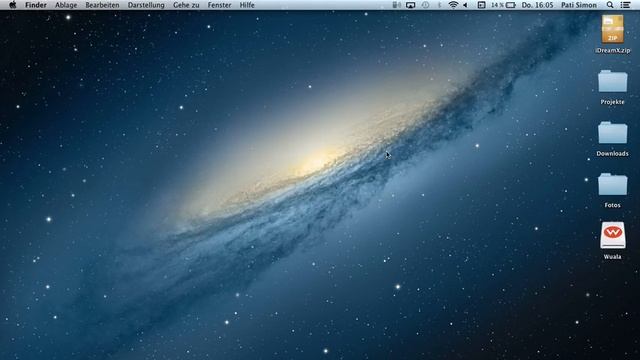
Task: Open the Bearbeiten menu
Action: (102, 5)
